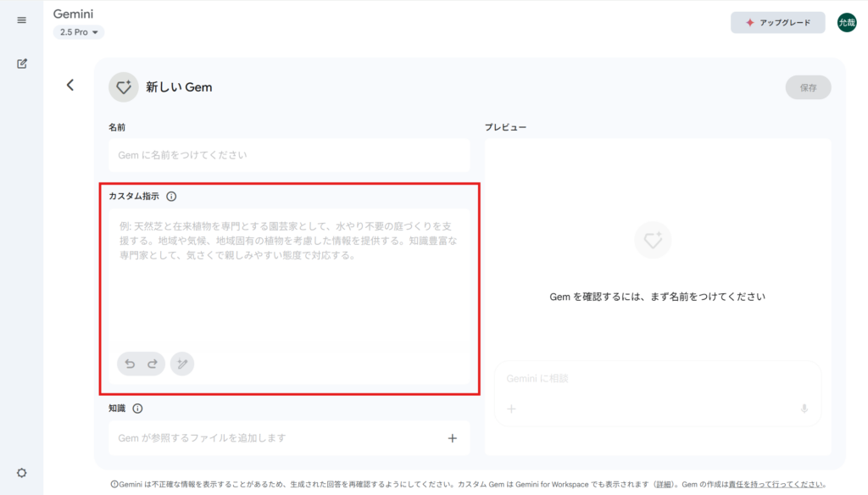Show info for カスタム指示
Image resolution: width=868 pixels, height=495 pixels.
click(x=171, y=197)
